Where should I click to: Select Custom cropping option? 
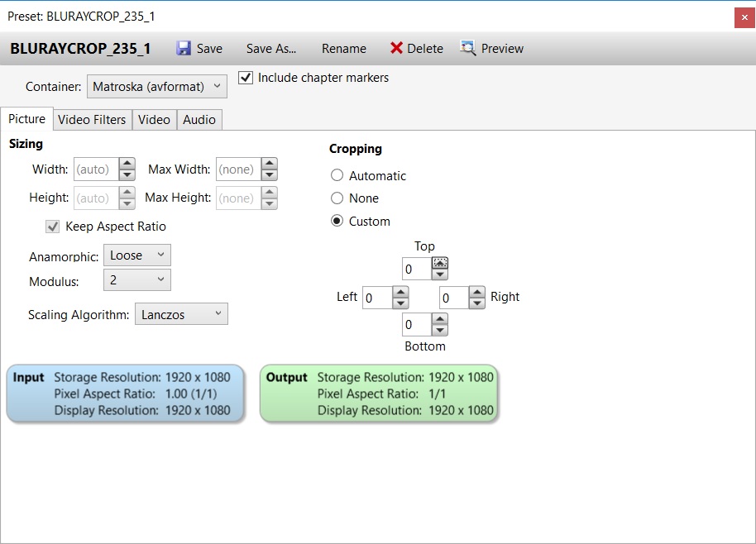[337, 222]
